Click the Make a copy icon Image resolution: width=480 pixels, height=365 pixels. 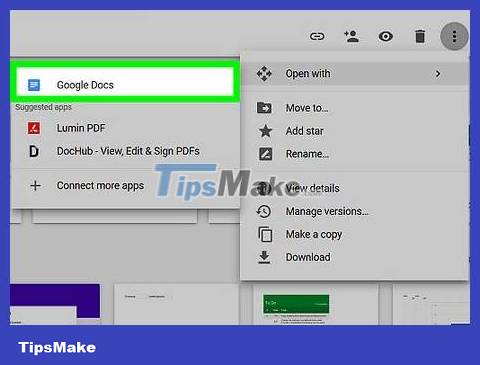[265, 234]
